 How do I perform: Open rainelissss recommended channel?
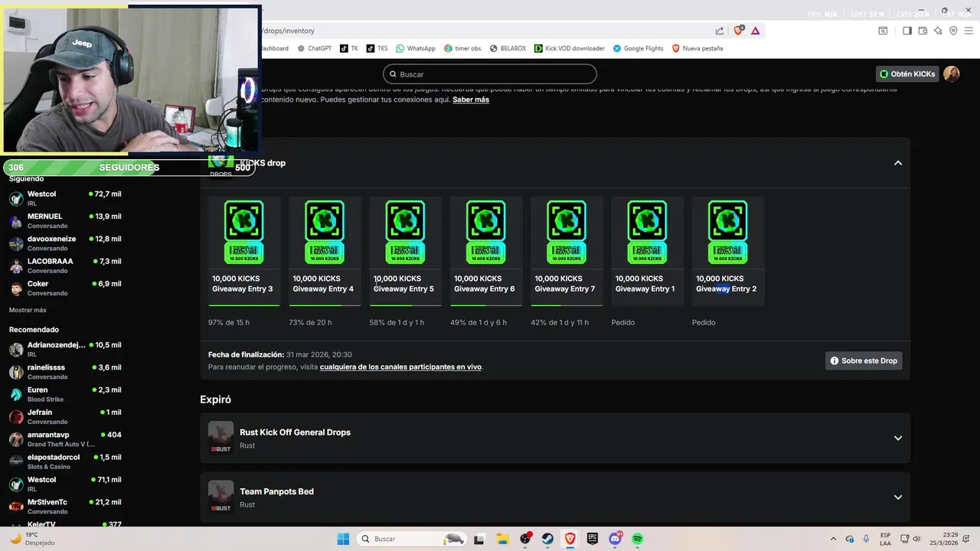click(65, 372)
